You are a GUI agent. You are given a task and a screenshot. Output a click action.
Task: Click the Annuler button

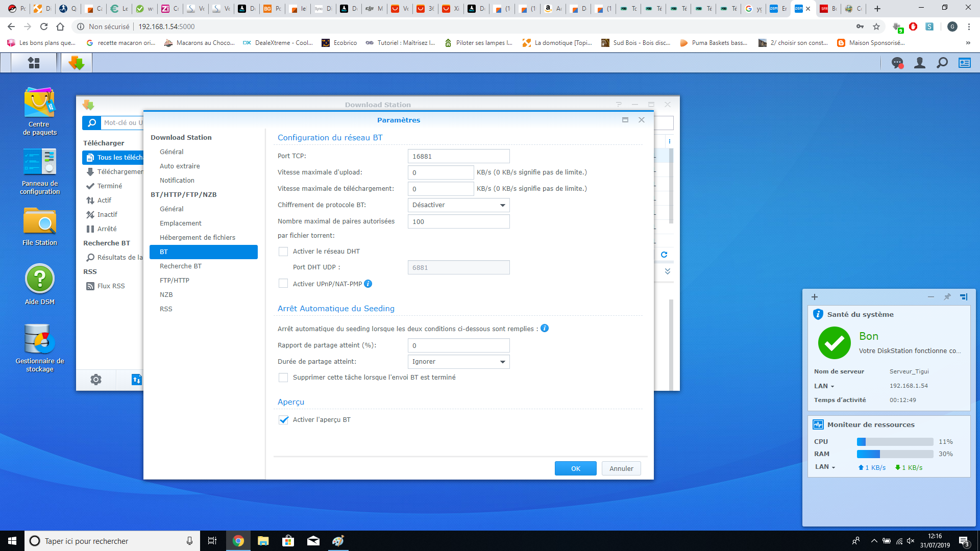tap(621, 468)
